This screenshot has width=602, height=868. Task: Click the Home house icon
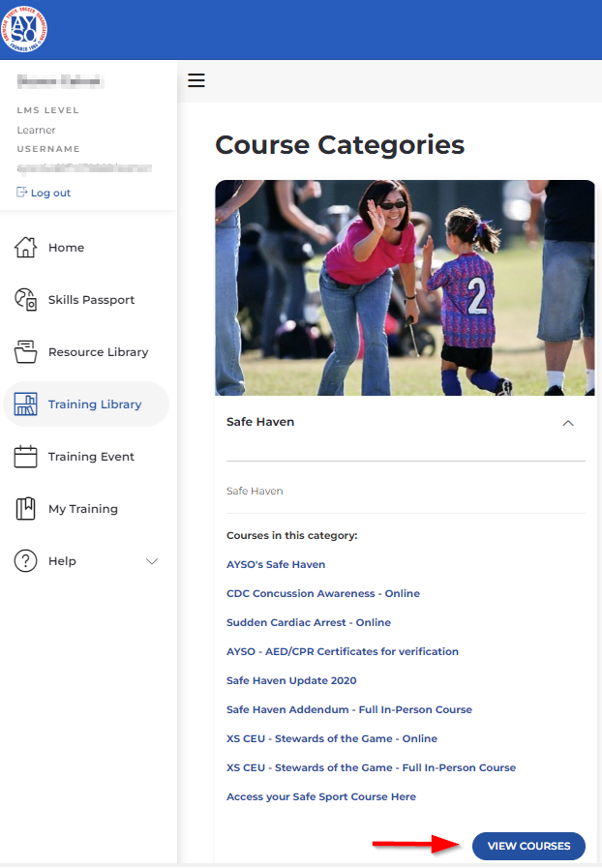click(25, 248)
